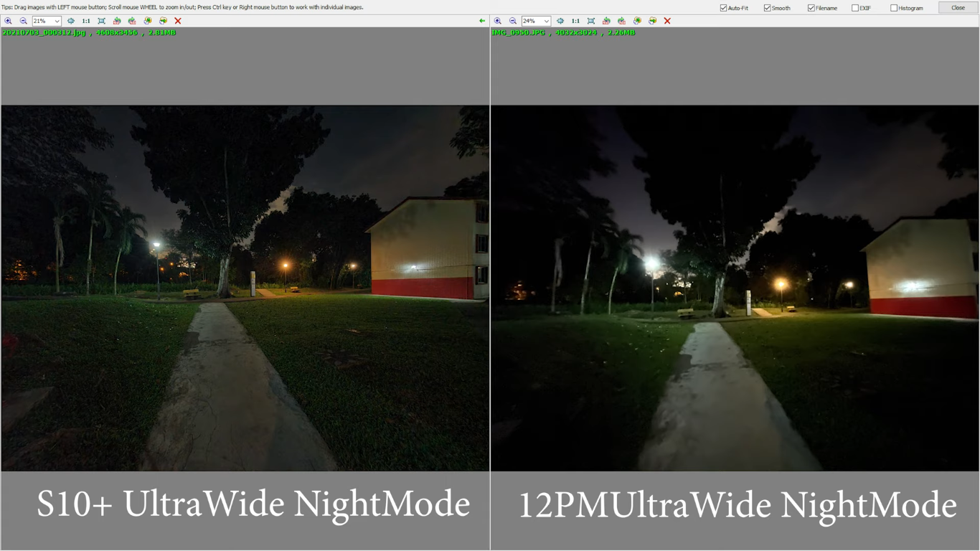Zoom out on the left S10+ image

[24, 21]
